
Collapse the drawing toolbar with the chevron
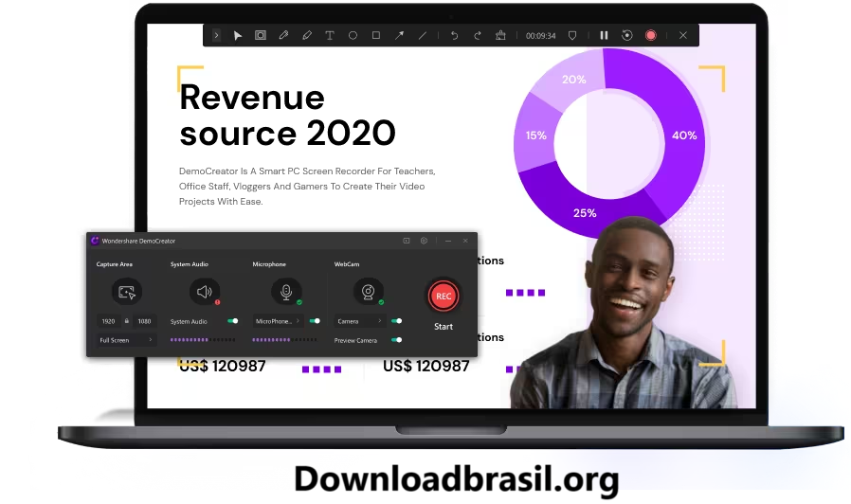(x=216, y=35)
